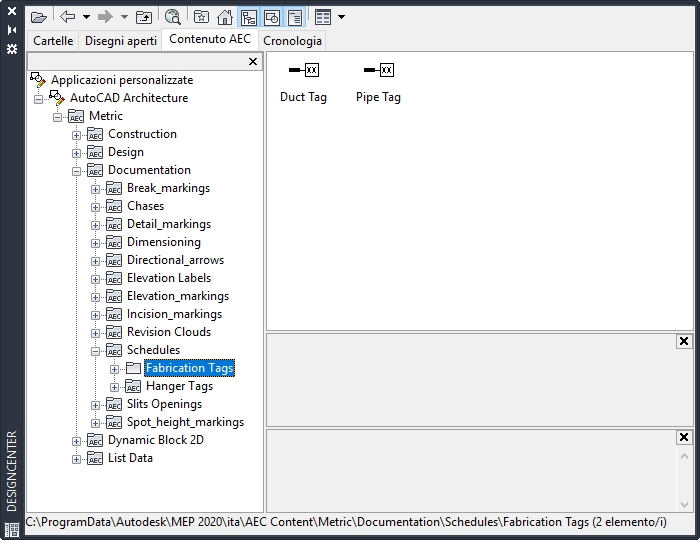The height and width of the screenshot is (540, 700).
Task: Open the Search (globe magnifier) tool
Action: (x=172, y=17)
